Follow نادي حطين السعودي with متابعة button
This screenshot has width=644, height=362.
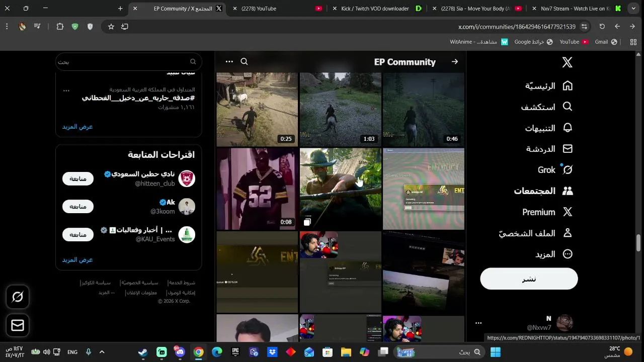(78, 178)
